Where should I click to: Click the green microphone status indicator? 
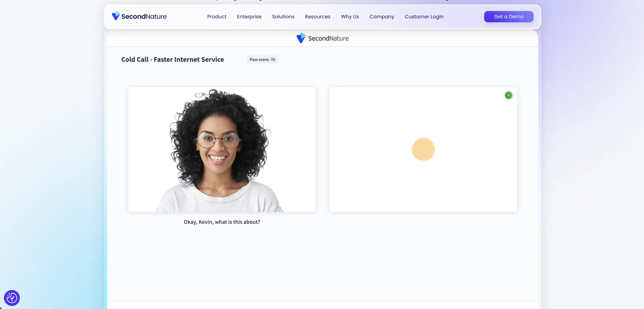pyautogui.click(x=508, y=95)
